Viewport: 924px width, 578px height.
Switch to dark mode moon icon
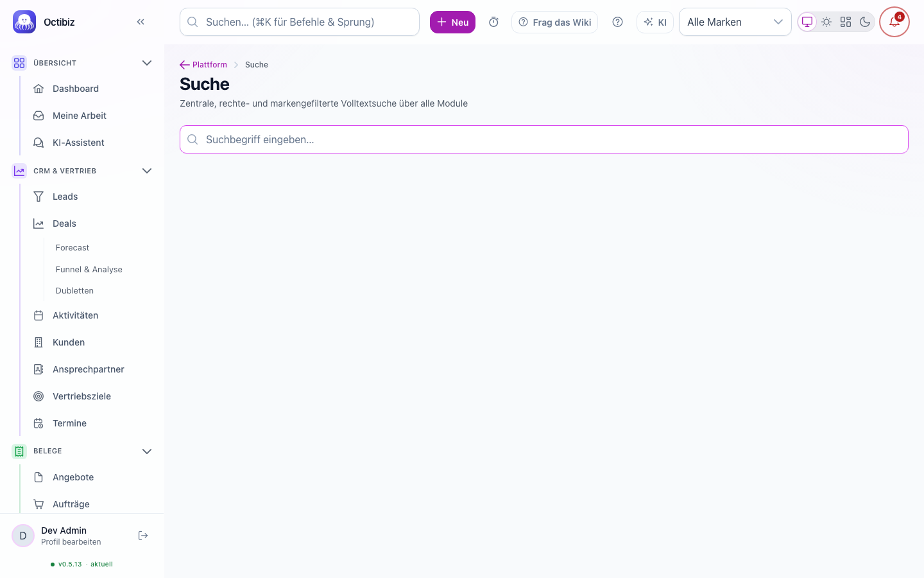[x=865, y=22]
